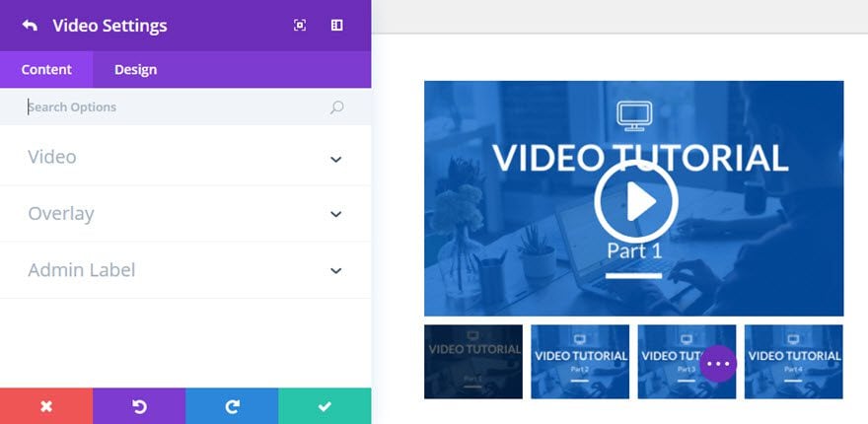Click the Video section label

52,157
